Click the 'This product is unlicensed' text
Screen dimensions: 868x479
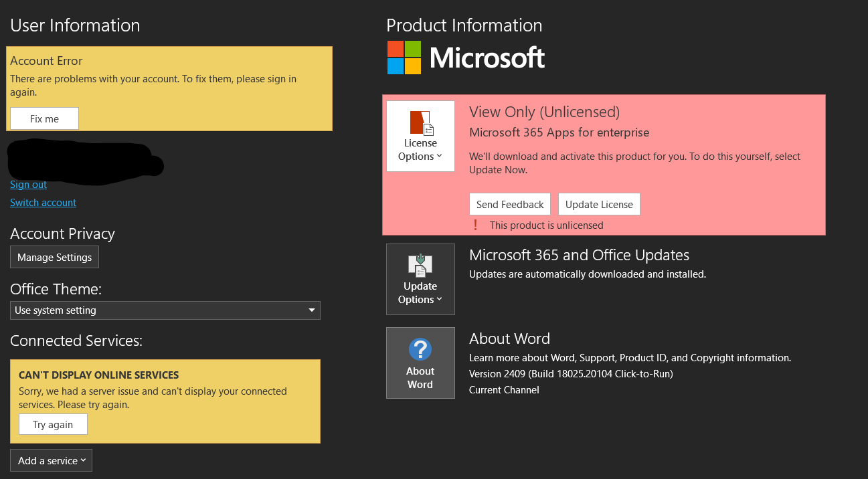(546, 225)
